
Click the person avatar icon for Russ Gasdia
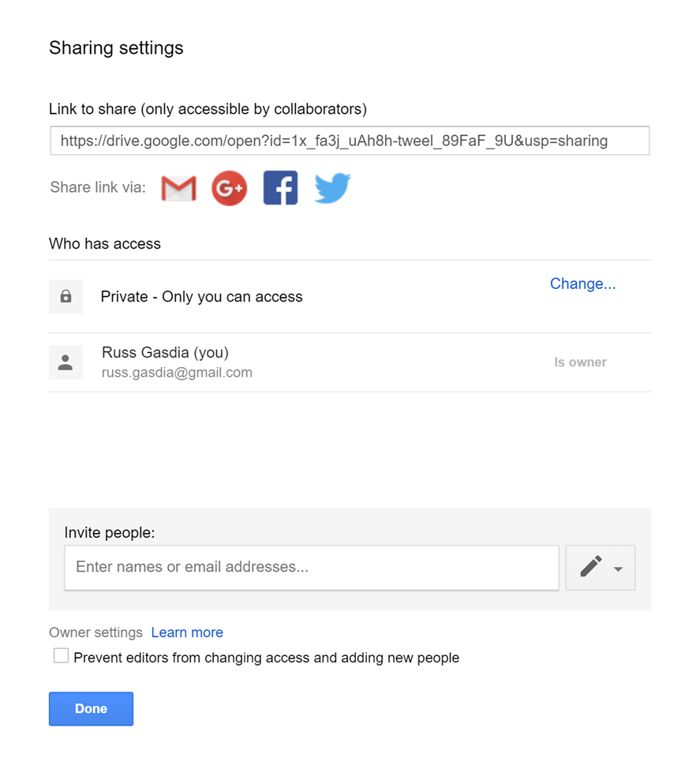click(66, 362)
